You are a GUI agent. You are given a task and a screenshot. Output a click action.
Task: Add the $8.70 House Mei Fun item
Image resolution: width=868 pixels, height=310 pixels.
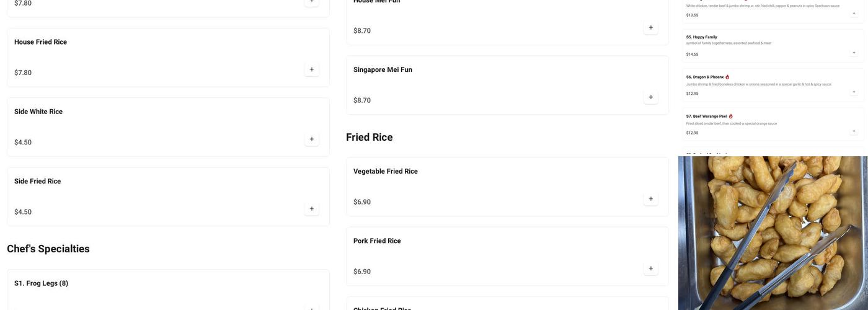point(650,27)
